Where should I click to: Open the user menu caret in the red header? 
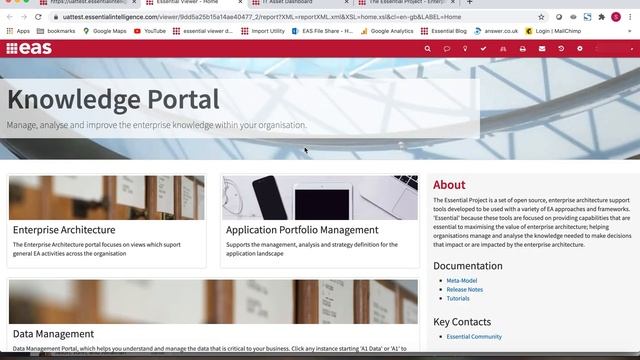[631, 49]
